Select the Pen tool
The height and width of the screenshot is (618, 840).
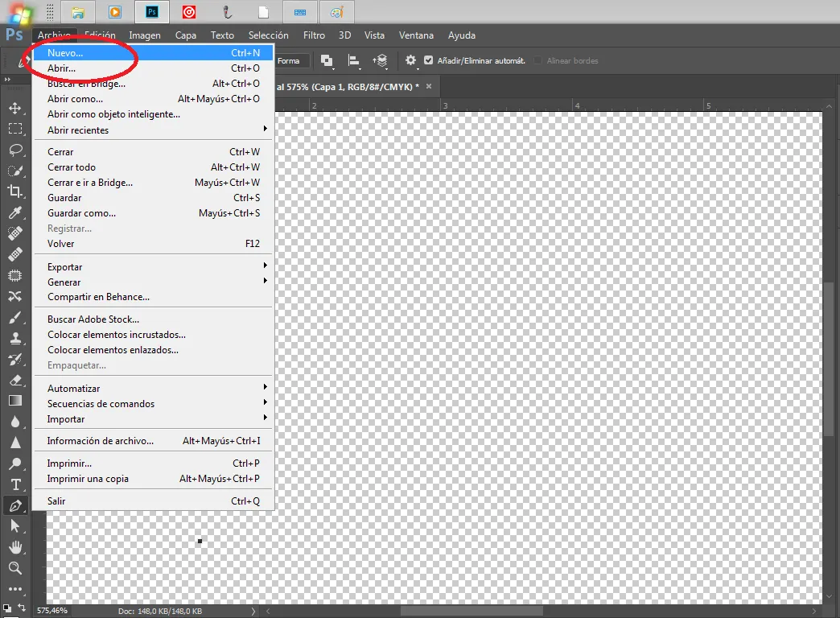(15, 505)
